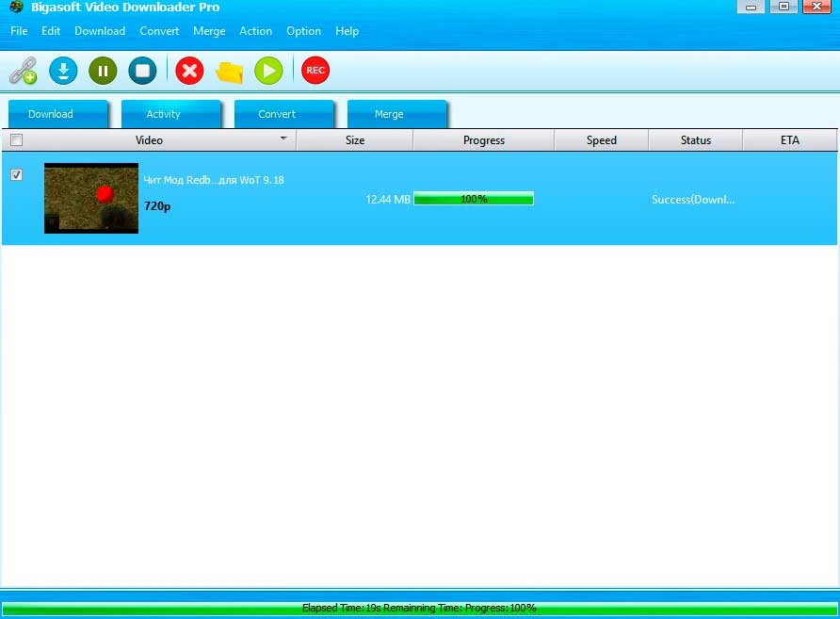Viewport: 840px width, 619px height.
Task: Open the Action menu
Action: [x=255, y=31]
